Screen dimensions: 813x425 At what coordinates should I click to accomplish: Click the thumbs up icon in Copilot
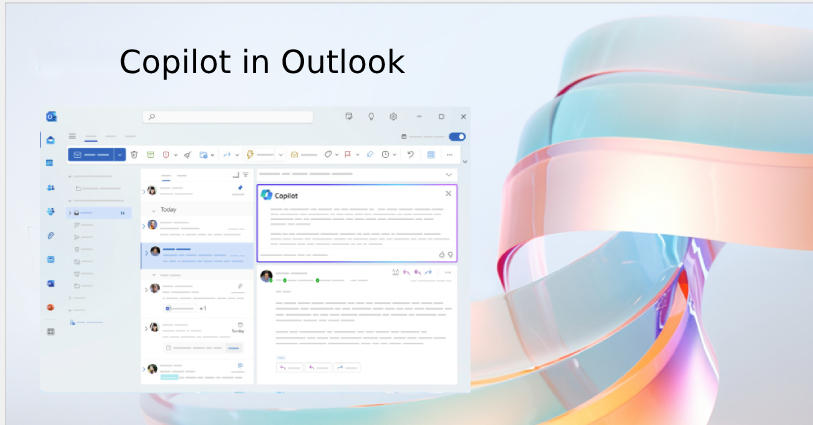pyautogui.click(x=441, y=254)
